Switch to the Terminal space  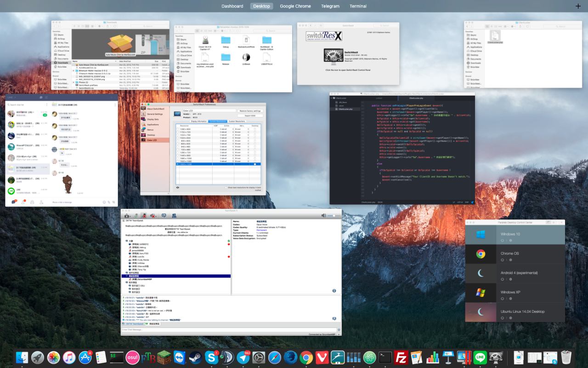click(x=358, y=6)
